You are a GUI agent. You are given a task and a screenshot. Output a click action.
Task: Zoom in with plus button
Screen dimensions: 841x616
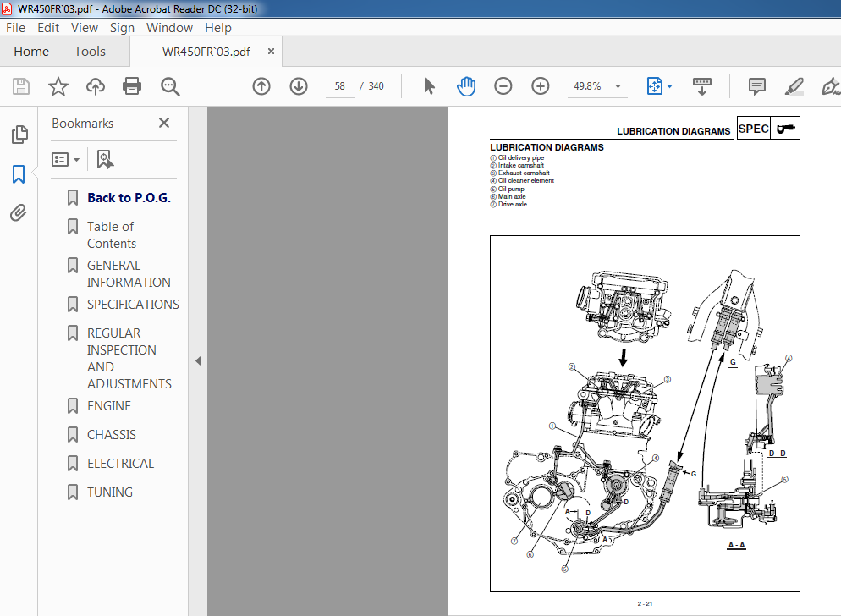click(x=540, y=86)
